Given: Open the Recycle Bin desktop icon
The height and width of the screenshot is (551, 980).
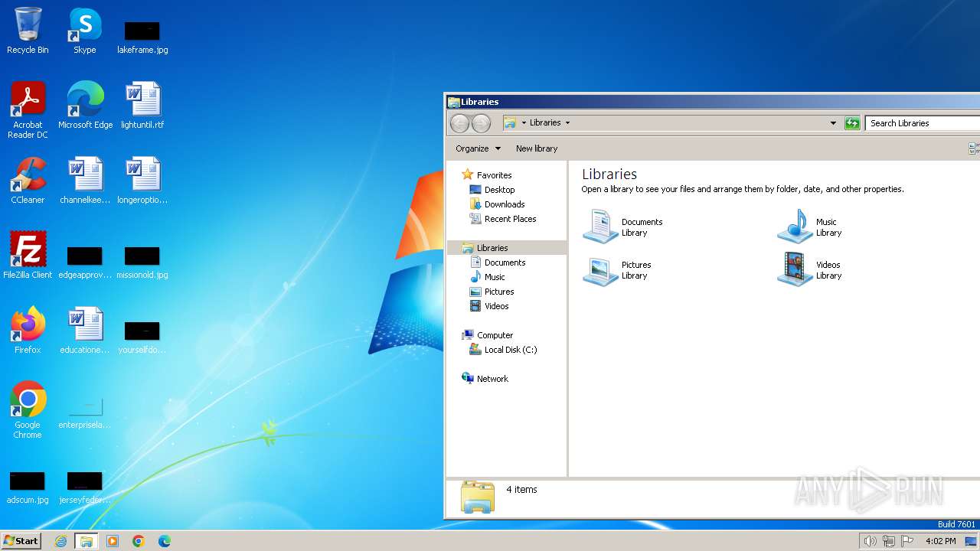Looking at the screenshot, I should [28, 31].
